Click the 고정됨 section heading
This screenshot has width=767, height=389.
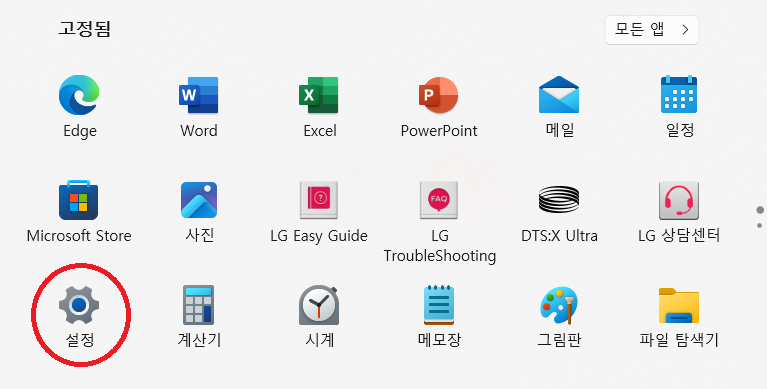pyautogui.click(x=85, y=28)
